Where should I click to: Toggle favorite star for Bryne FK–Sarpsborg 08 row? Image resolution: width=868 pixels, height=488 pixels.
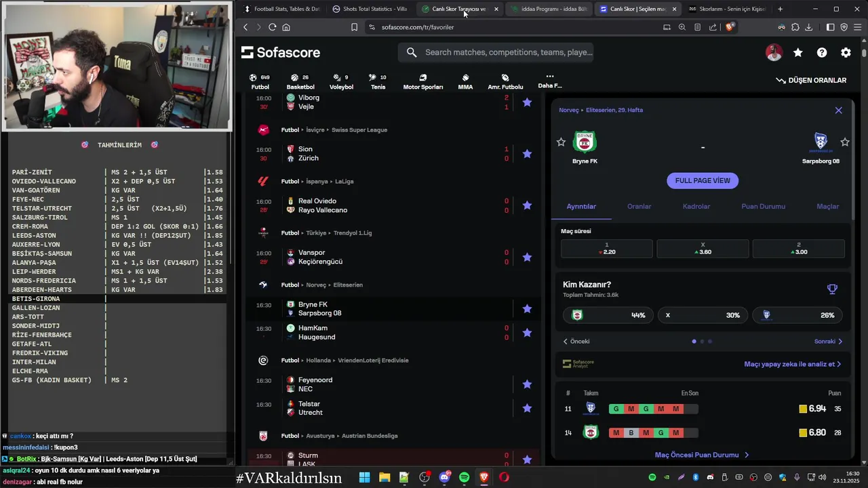(527, 309)
